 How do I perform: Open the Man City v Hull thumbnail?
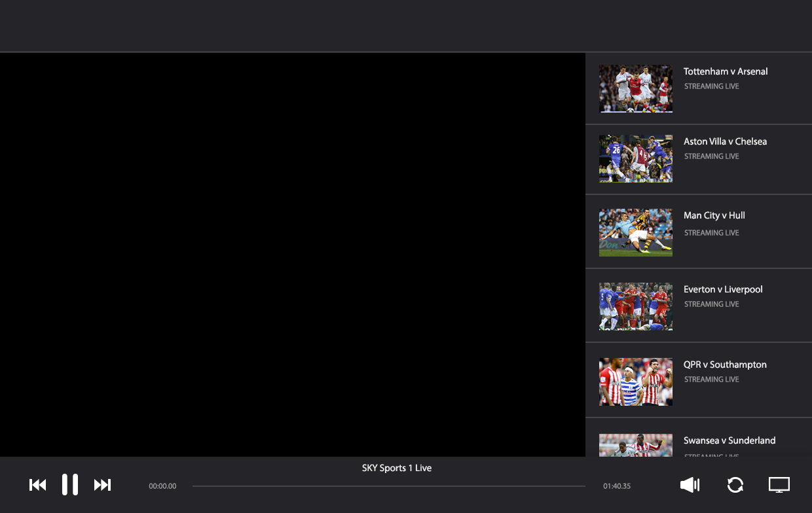[636, 232]
